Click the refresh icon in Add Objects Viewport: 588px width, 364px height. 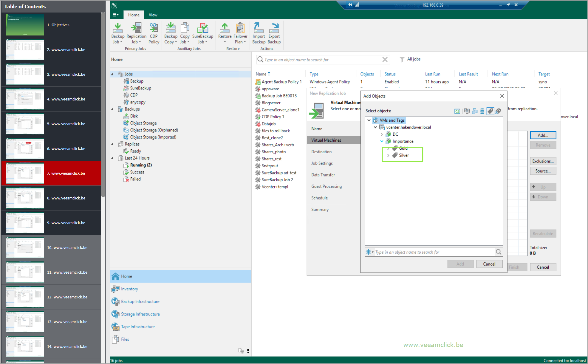457,111
